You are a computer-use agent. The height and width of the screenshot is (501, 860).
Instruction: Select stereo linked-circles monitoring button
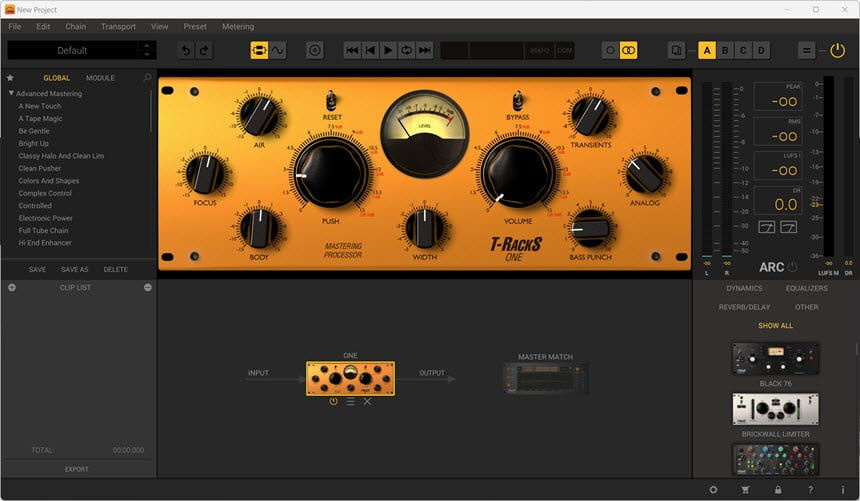click(x=629, y=50)
